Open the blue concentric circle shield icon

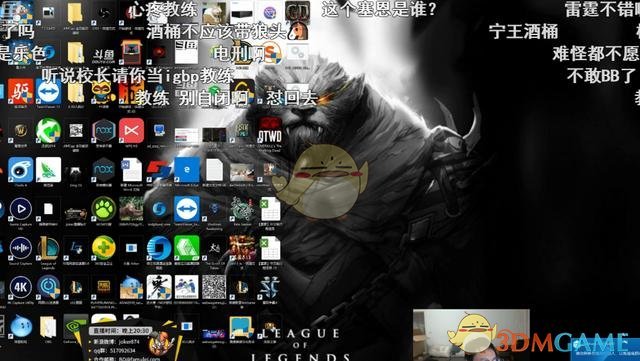click(x=48, y=287)
